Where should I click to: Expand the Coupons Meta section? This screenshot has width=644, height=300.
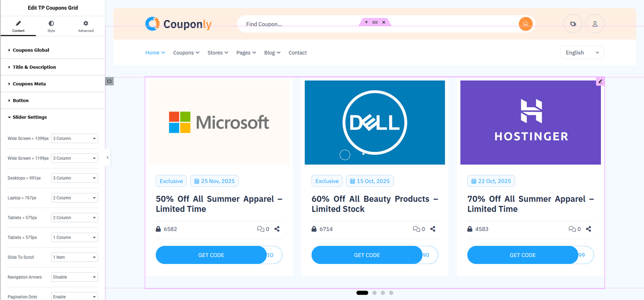point(29,84)
